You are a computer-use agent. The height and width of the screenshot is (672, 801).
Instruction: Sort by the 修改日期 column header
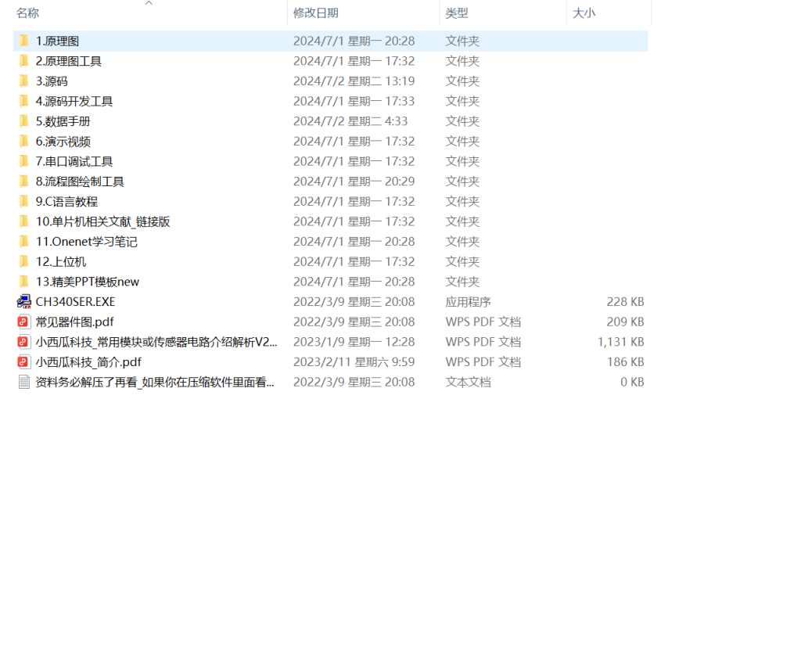click(315, 13)
